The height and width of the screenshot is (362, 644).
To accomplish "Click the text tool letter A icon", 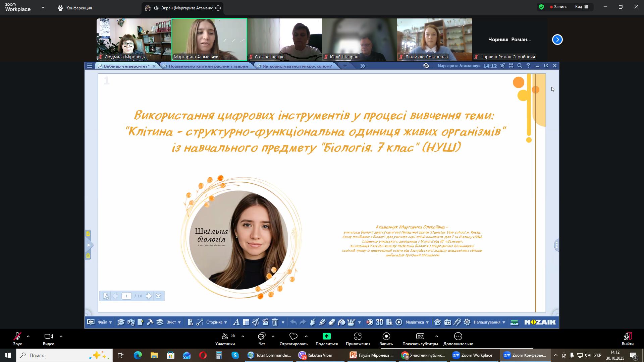I will [x=236, y=322].
